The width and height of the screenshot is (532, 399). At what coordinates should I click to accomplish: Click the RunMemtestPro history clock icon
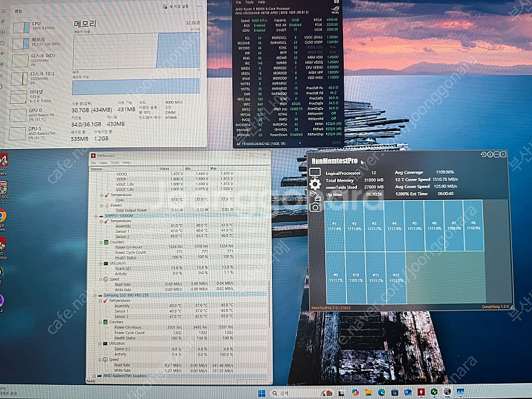(x=483, y=154)
